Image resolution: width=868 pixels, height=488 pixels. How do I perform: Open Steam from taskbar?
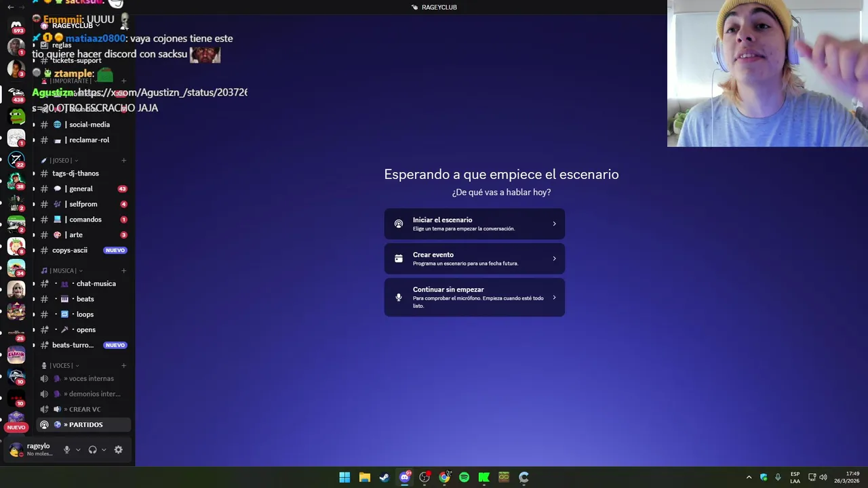pos(384,477)
